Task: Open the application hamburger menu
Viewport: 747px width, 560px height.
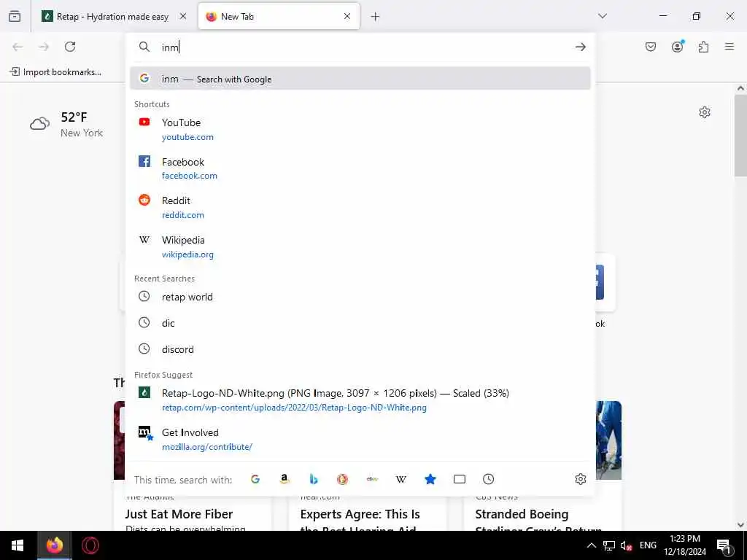Action: click(x=729, y=47)
